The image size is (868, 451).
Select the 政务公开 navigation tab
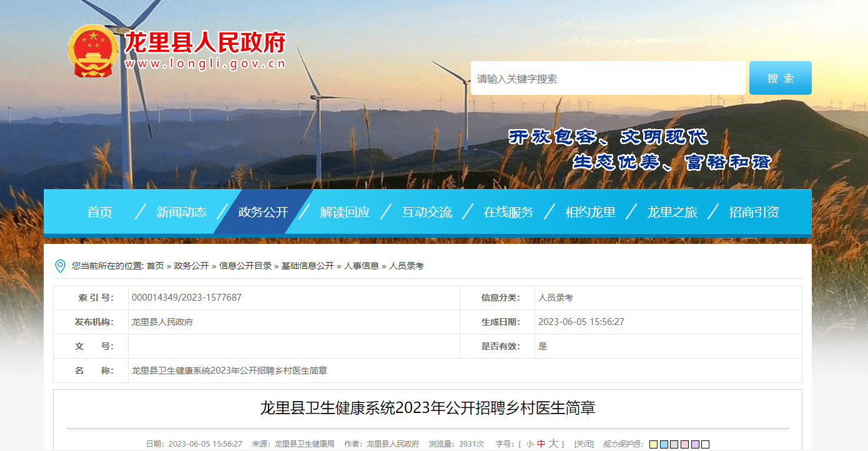[263, 212]
